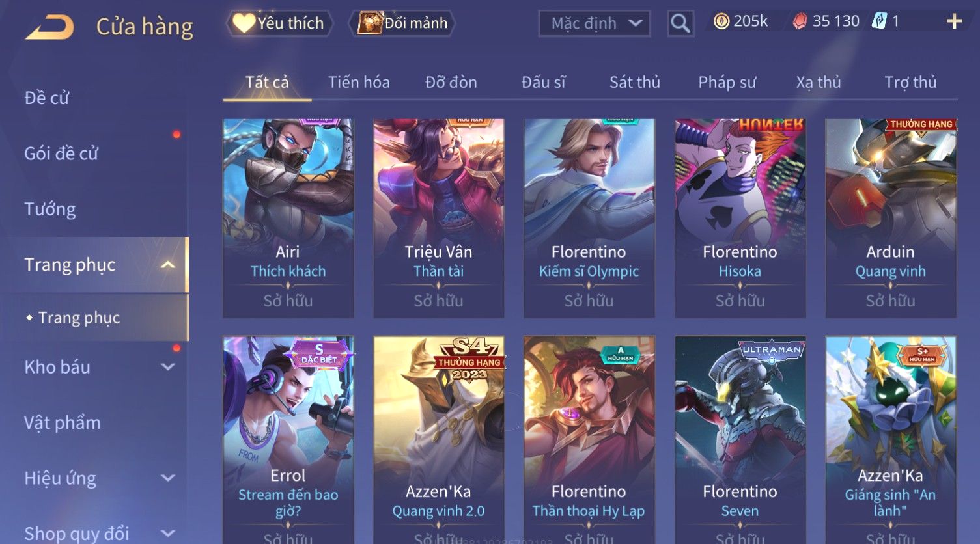Click the gold coin balance icon

[721, 21]
